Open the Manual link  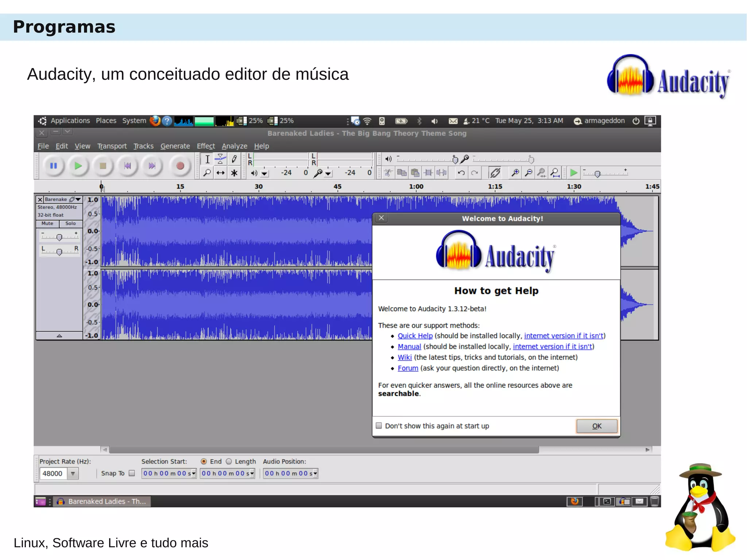click(x=409, y=347)
